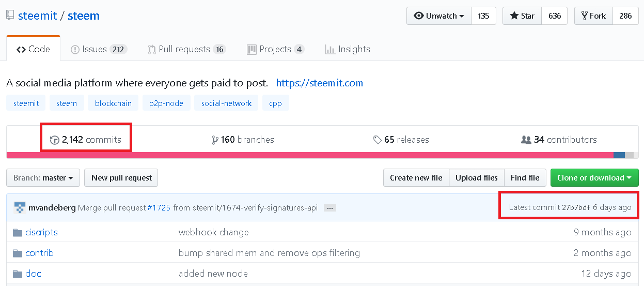644x286 pixels.
Task: Switch to the Pull requests tab
Action: [x=186, y=50]
